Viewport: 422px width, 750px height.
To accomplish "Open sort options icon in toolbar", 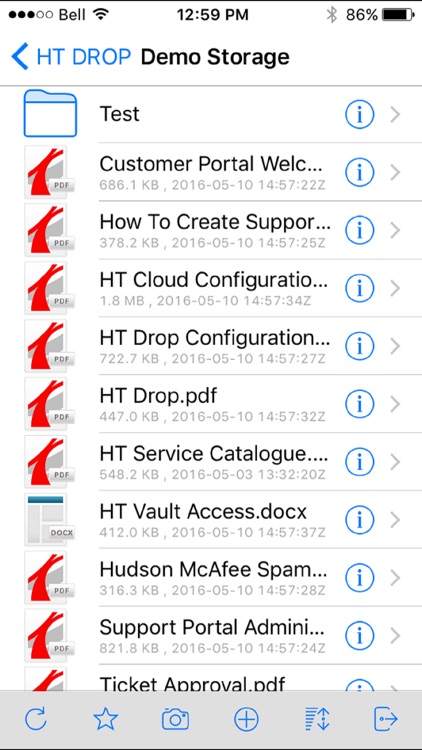I will [316, 719].
